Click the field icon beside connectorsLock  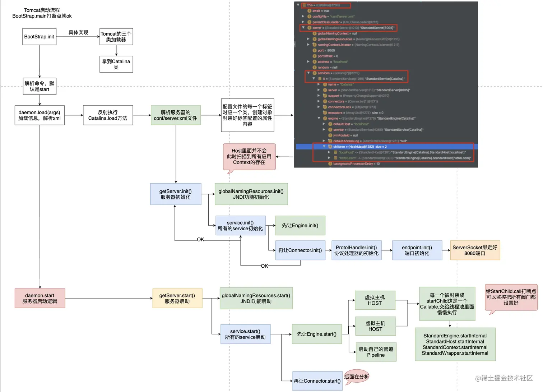[x=325, y=107]
